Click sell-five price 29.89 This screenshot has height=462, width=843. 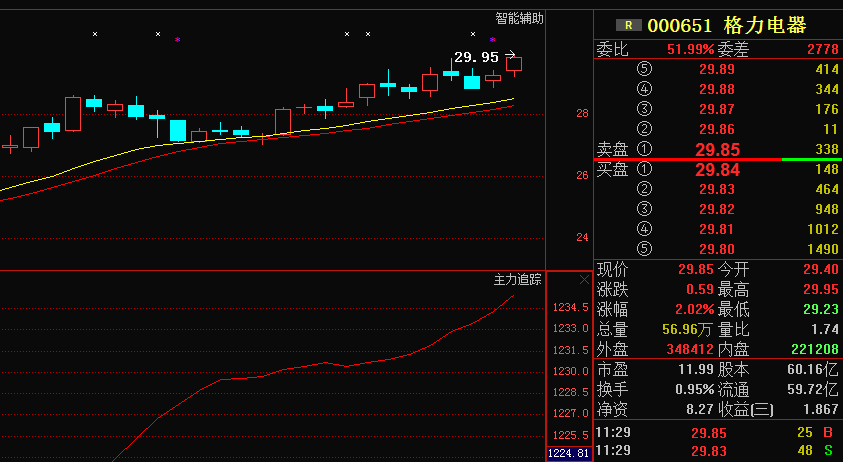click(717, 69)
